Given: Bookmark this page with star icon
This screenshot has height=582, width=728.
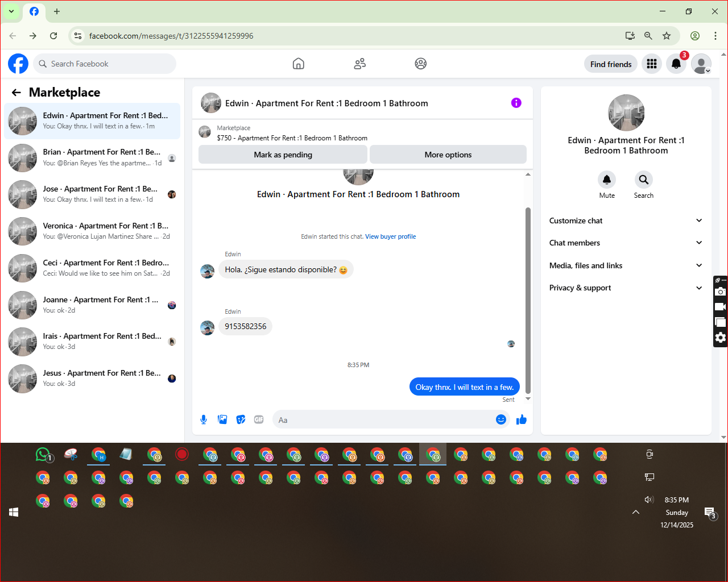Looking at the screenshot, I should pyautogui.click(x=667, y=36).
